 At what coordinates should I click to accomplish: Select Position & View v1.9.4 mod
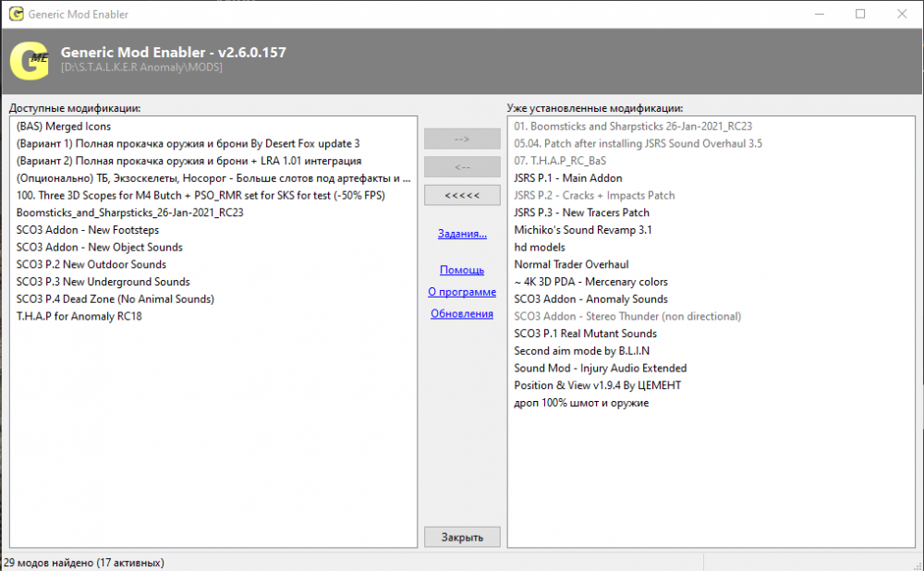tap(598, 385)
